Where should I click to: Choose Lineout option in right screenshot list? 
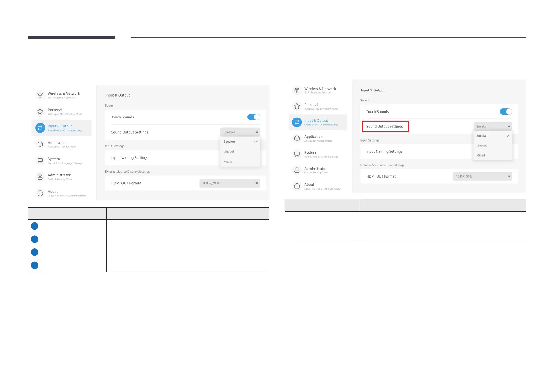[x=493, y=145]
